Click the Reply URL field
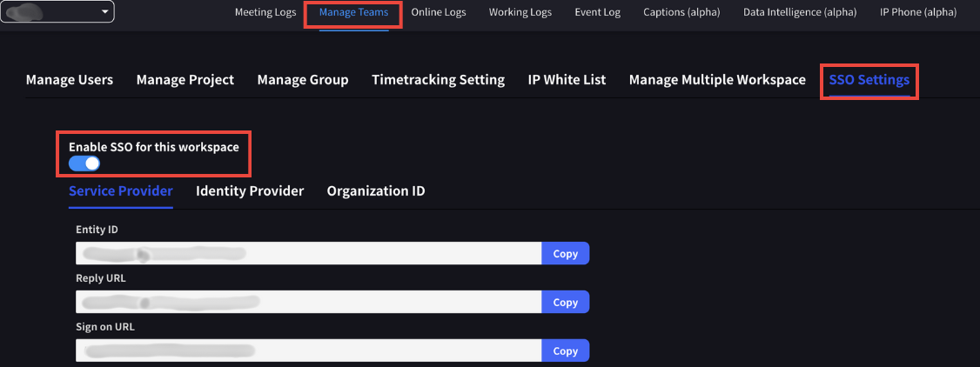The height and width of the screenshot is (367, 980). pyautogui.click(x=308, y=302)
